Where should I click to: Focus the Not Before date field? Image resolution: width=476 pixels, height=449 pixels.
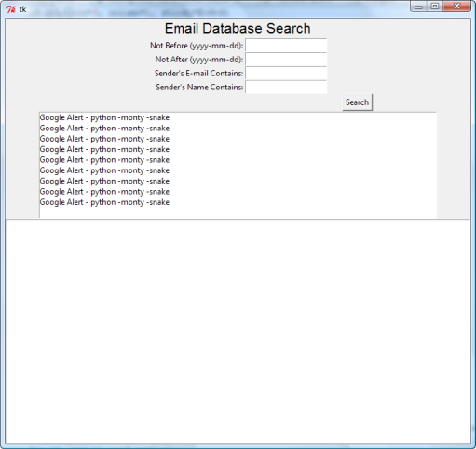pyautogui.click(x=286, y=46)
